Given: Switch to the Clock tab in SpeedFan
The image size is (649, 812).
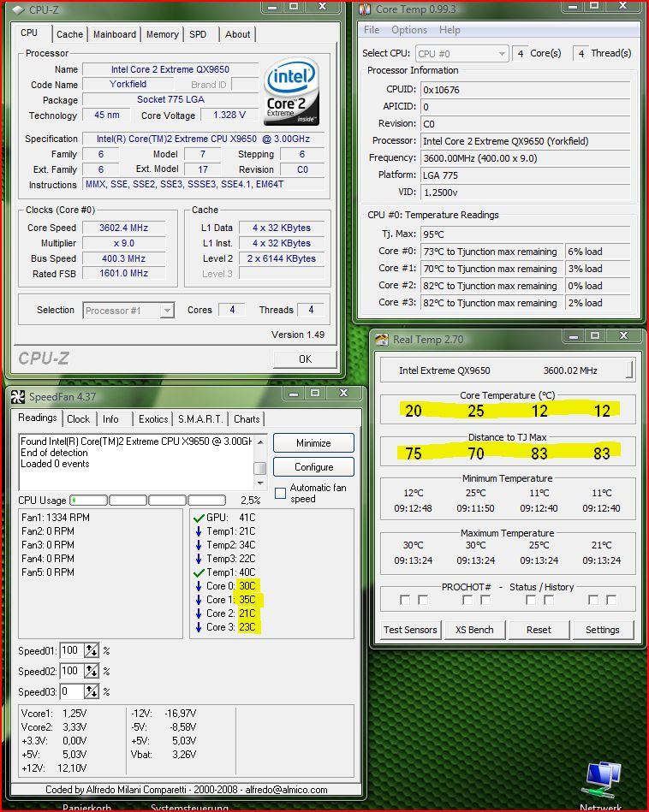Looking at the screenshot, I should [x=78, y=419].
